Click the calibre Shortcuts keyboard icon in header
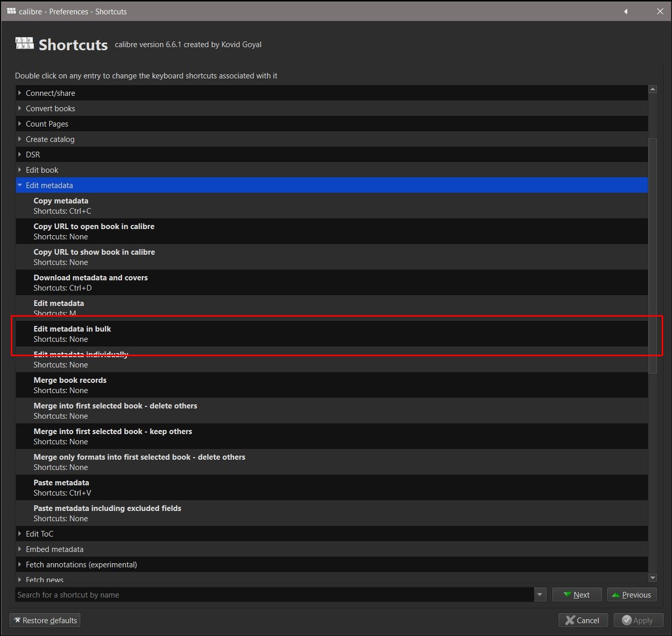Image resolution: width=672 pixels, height=636 pixels. (24, 43)
